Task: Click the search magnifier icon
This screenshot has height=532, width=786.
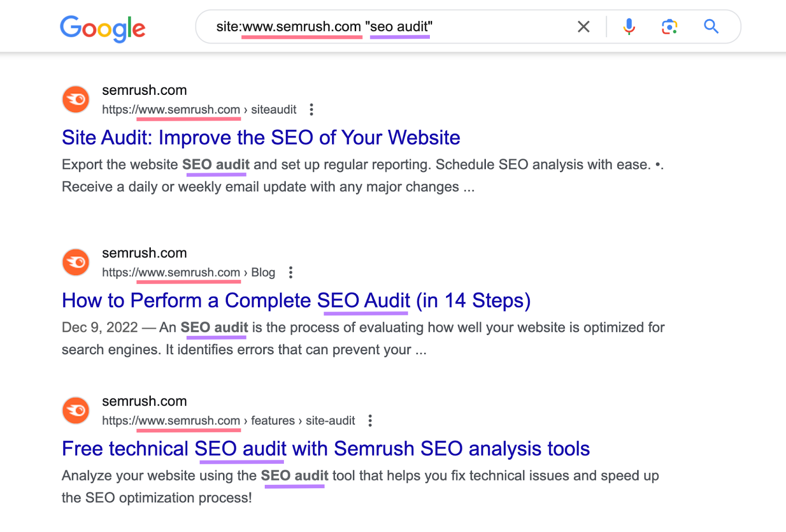Action: 711,27
